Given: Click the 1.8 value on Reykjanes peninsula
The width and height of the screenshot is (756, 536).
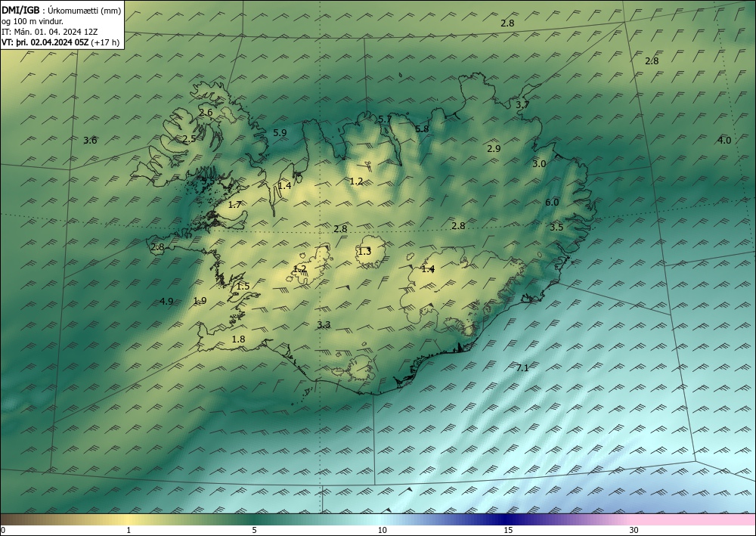Looking at the screenshot, I should tap(238, 339).
